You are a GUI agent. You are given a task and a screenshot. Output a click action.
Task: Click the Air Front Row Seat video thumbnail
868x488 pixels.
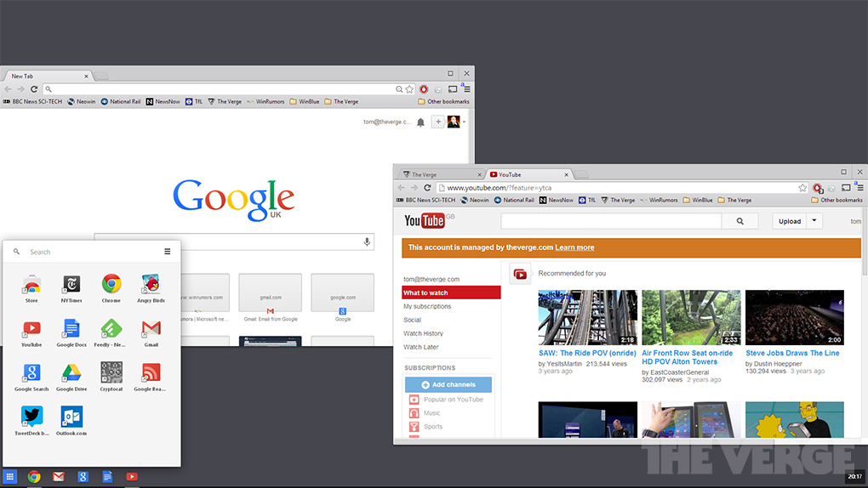click(x=691, y=318)
